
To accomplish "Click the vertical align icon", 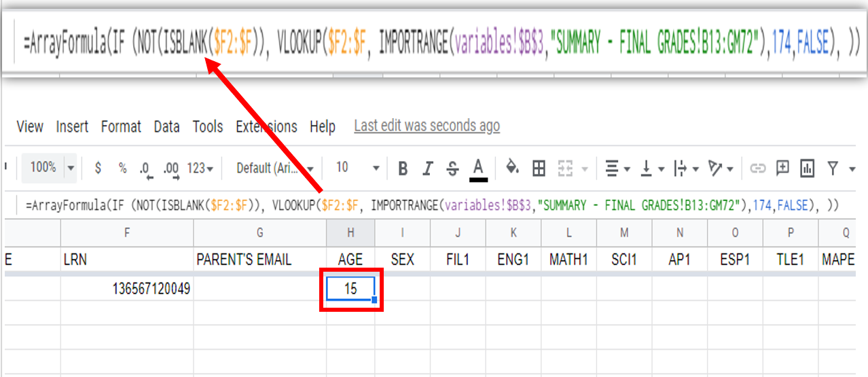I will click(x=647, y=168).
